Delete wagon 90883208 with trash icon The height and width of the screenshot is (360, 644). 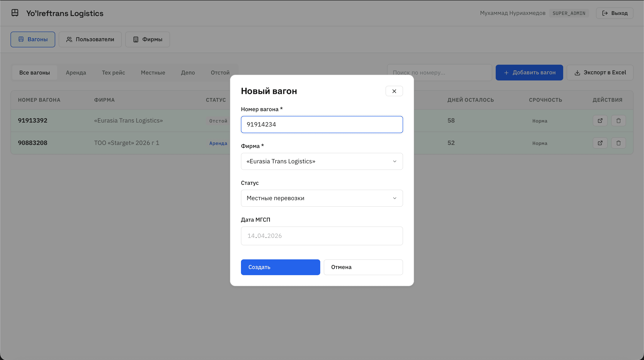point(618,143)
